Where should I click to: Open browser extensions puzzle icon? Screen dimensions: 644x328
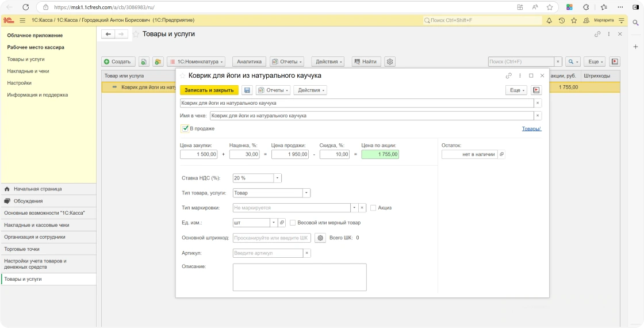point(586,7)
